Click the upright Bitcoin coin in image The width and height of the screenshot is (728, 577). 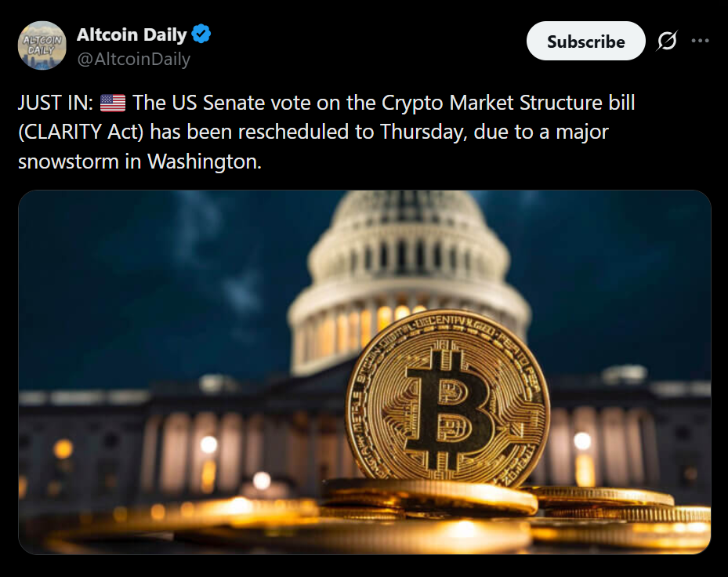(x=448, y=397)
